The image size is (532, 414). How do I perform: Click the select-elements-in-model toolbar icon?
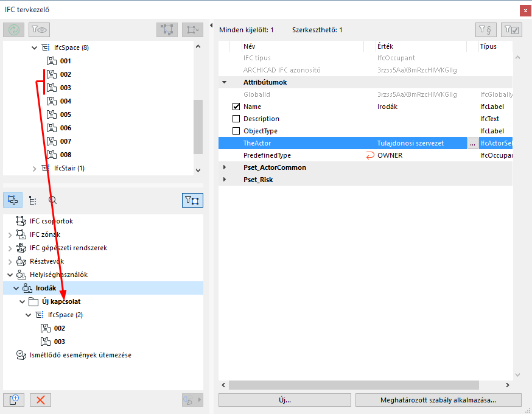[167, 30]
